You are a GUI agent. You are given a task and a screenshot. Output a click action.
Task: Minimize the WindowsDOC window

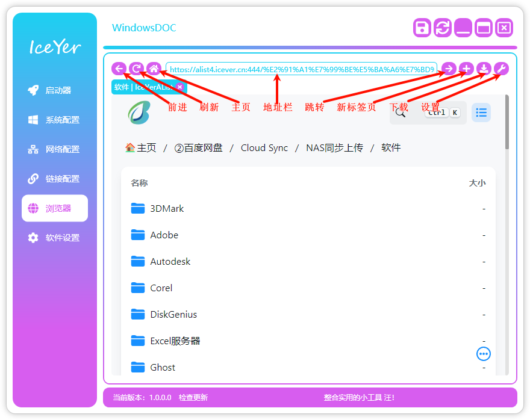(x=463, y=28)
